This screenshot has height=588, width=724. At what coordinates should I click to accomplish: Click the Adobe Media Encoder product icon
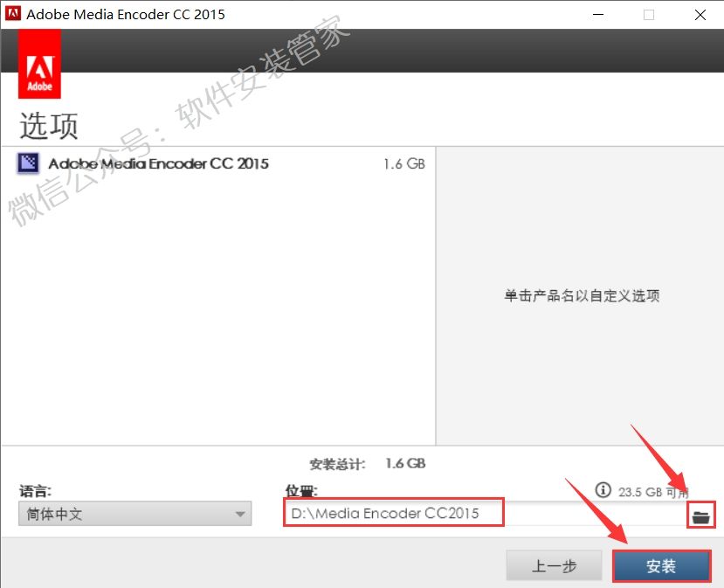click(x=28, y=163)
